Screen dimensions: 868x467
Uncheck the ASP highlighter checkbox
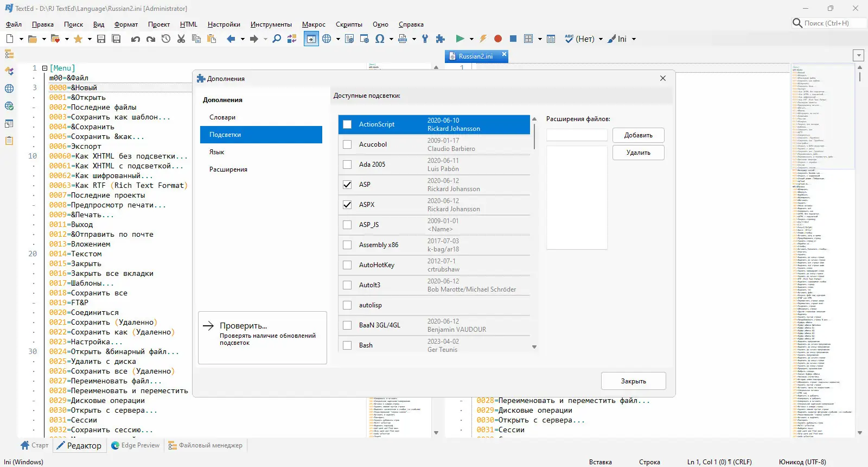pos(347,185)
